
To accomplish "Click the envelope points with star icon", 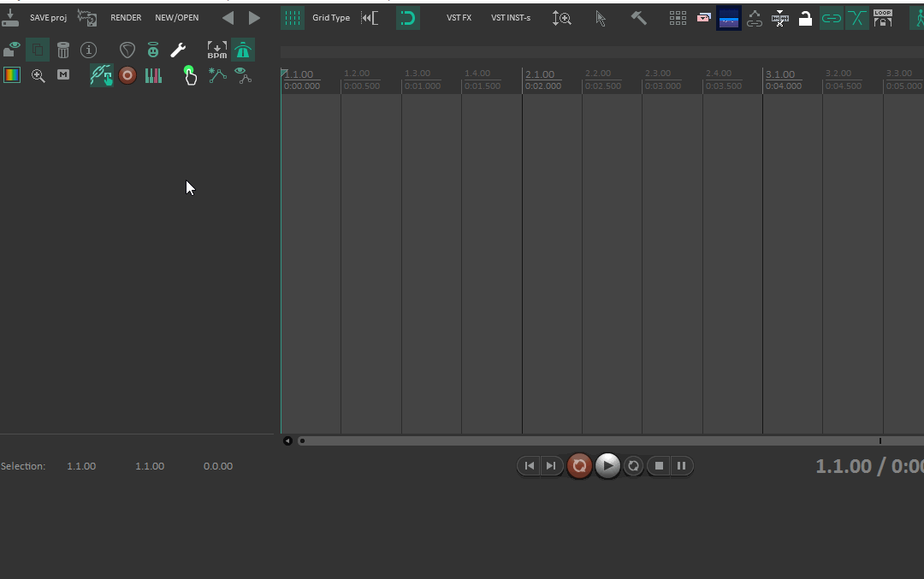I will [x=217, y=75].
